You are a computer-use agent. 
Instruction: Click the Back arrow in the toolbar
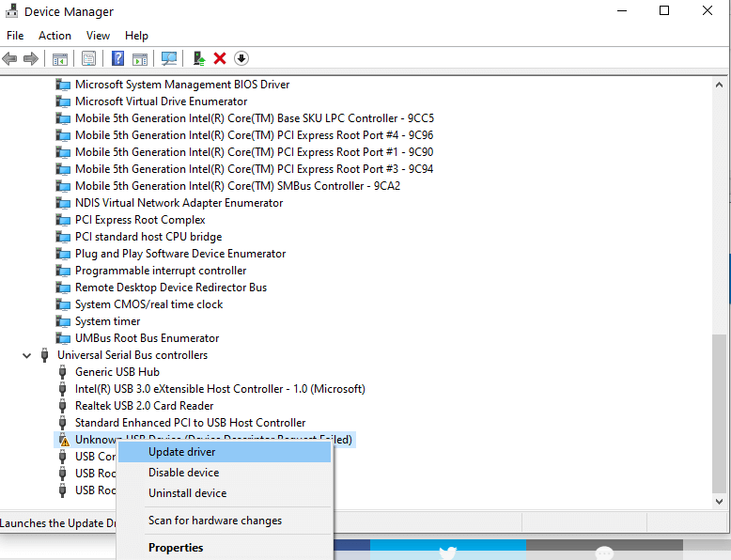9,59
